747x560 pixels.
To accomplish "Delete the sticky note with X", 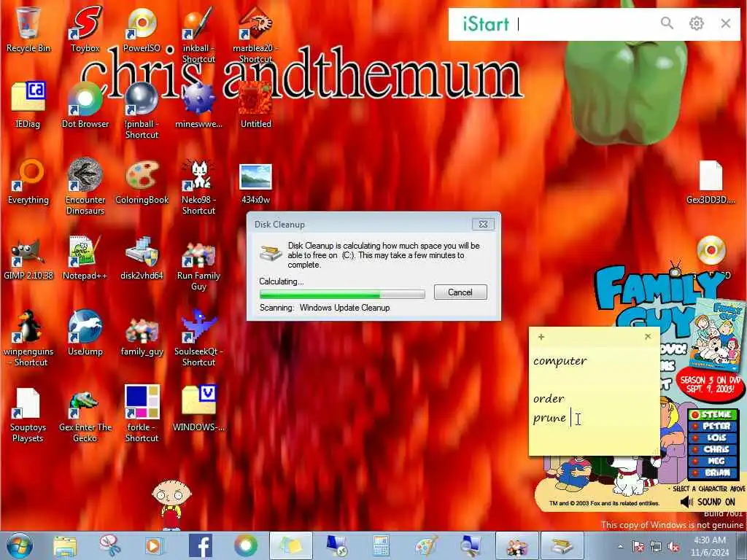I will [648, 336].
